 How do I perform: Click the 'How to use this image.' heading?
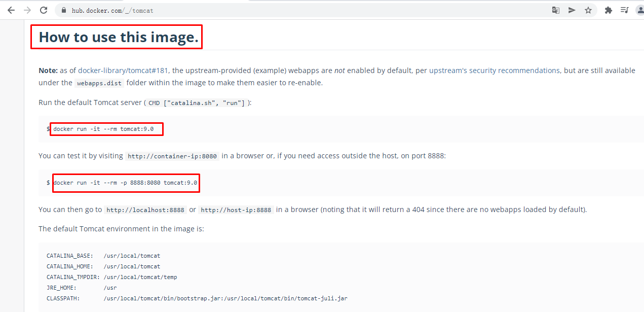click(x=119, y=37)
